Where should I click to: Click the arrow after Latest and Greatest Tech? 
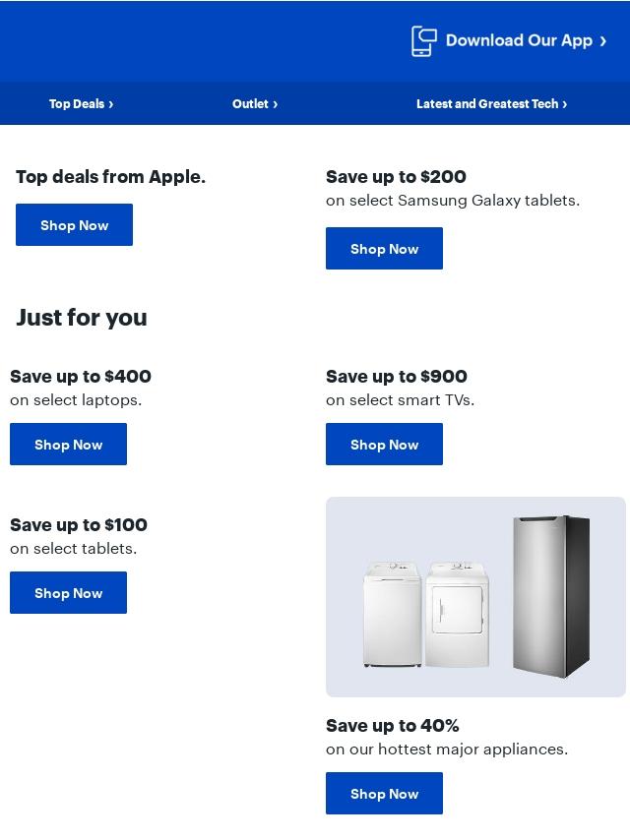[x=565, y=104]
